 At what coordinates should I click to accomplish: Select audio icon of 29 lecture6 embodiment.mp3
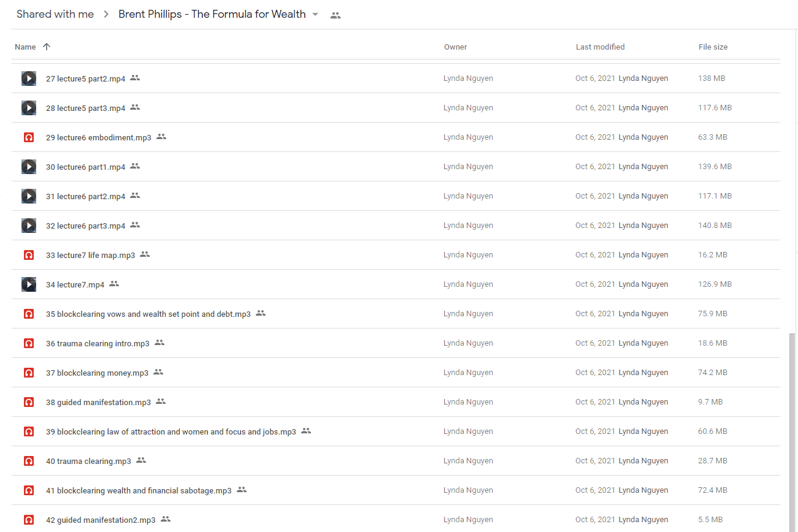[x=29, y=137]
